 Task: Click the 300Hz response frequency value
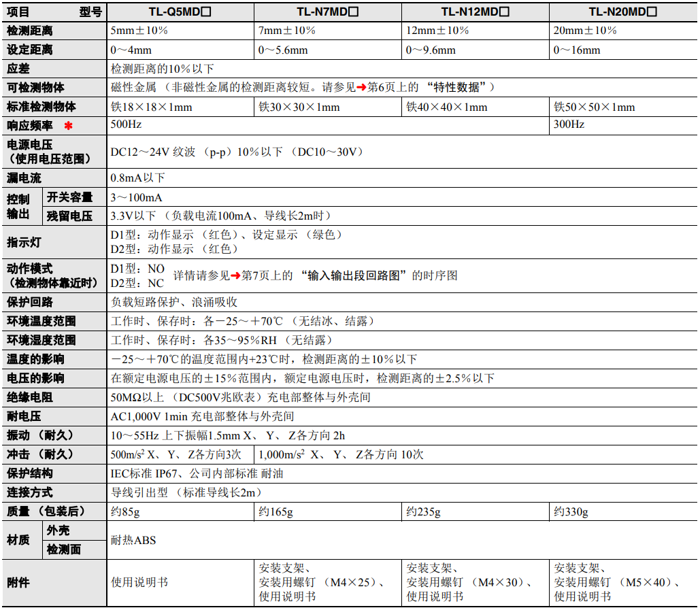[569, 124]
